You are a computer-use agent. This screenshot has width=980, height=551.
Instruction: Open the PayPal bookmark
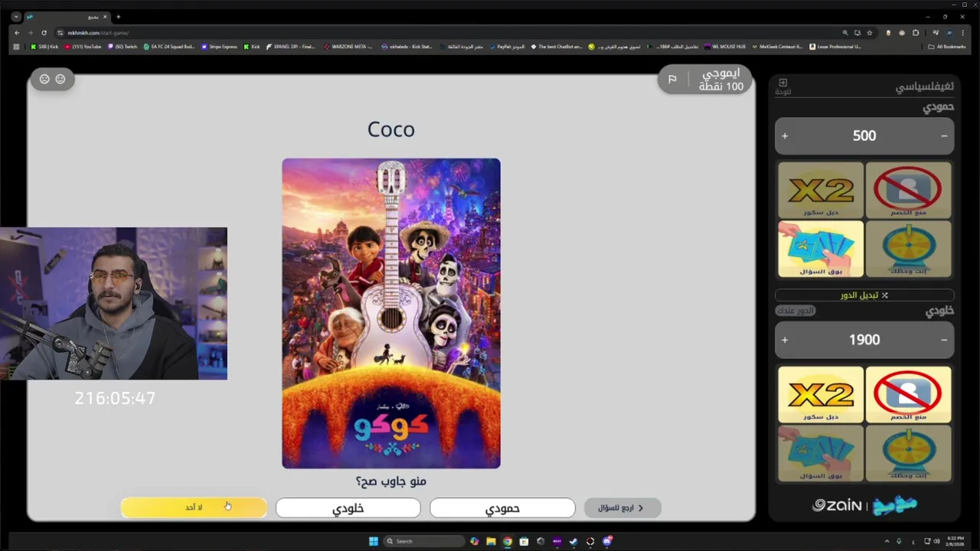[507, 47]
